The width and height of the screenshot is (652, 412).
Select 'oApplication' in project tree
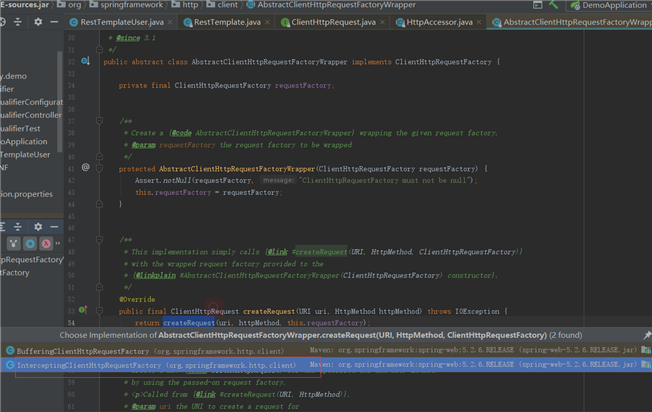(x=24, y=141)
